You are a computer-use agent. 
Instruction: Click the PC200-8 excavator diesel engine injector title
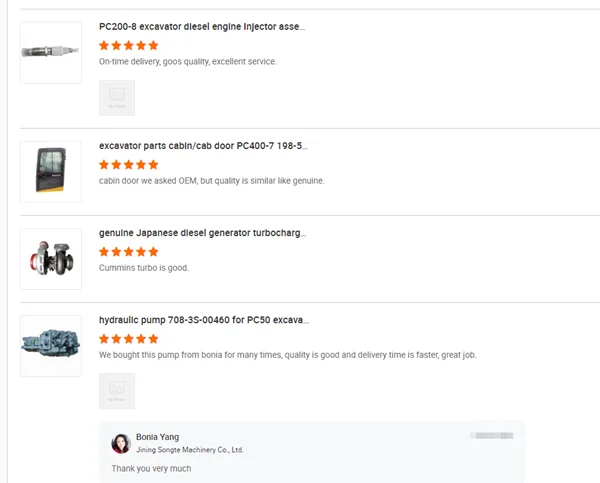202,27
